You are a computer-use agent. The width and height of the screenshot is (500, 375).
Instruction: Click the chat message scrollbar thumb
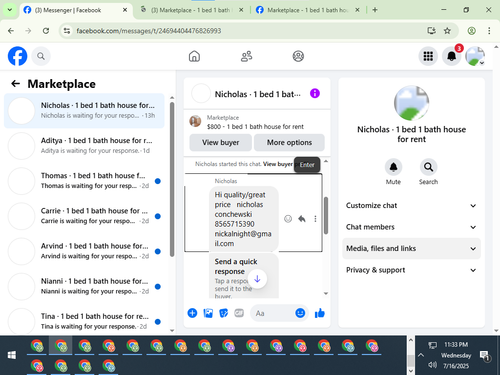[x=326, y=215]
